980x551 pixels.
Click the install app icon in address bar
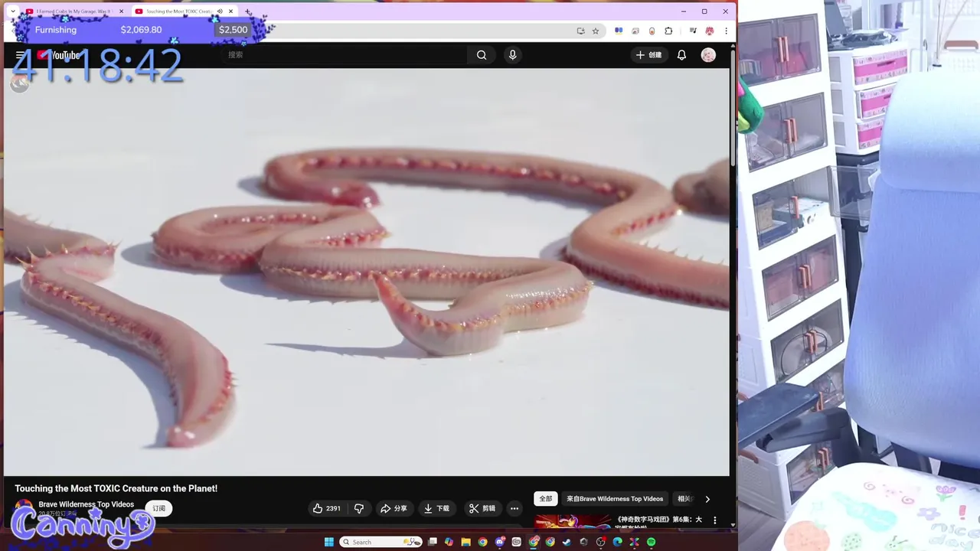(580, 31)
